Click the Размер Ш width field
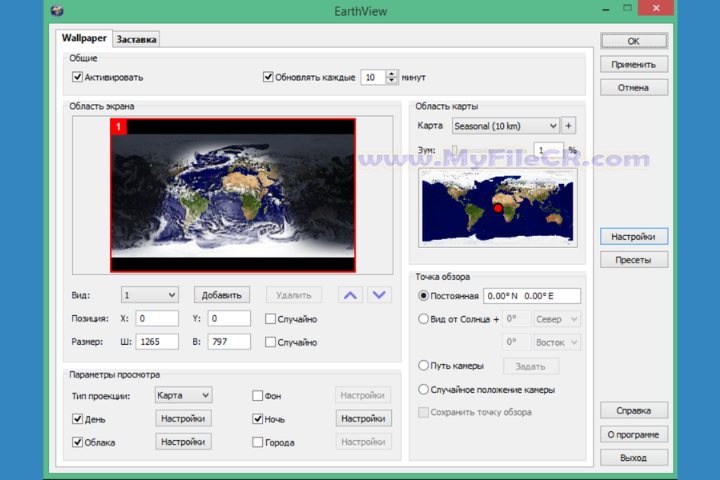The width and height of the screenshot is (720, 480). pos(157,342)
